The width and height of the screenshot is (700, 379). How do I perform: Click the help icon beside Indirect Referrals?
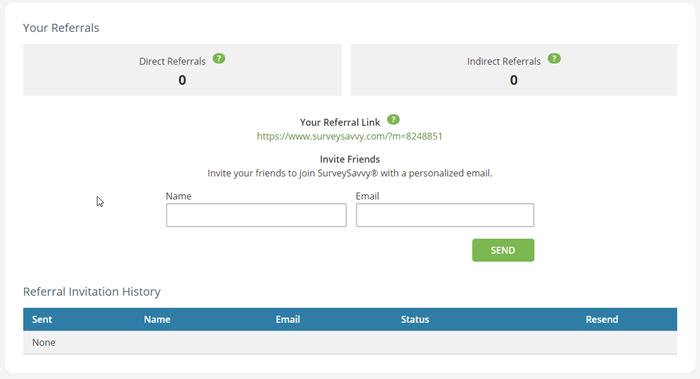click(x=554, y=58)
